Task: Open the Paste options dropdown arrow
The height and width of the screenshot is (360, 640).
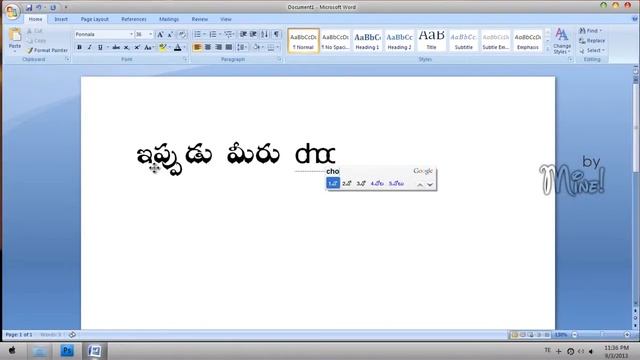Action: click(15, 52)
